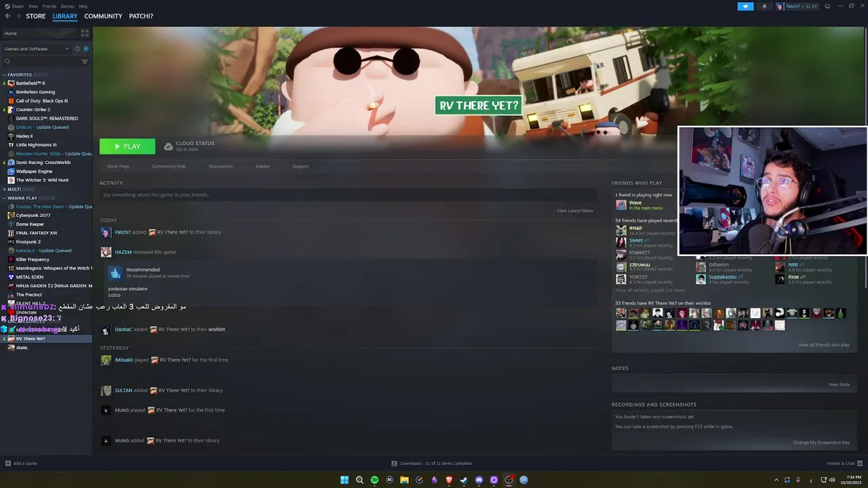Collapse the WANNA PLAY category
This screenshot has height=488, width=868.
[x=4, y=198]
